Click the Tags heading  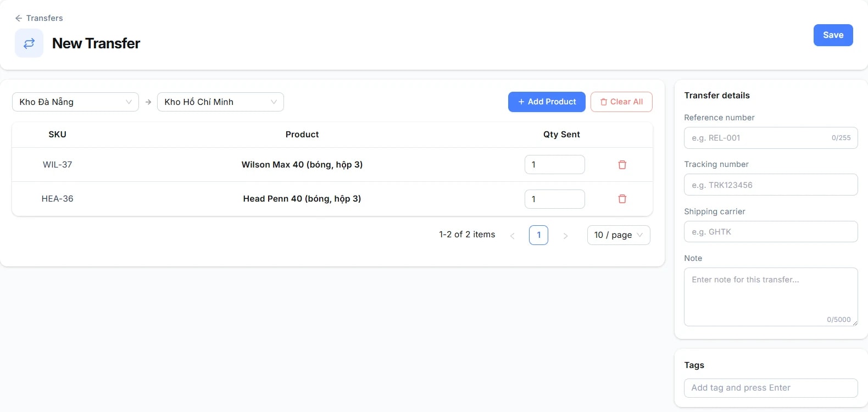pos(694,365)
